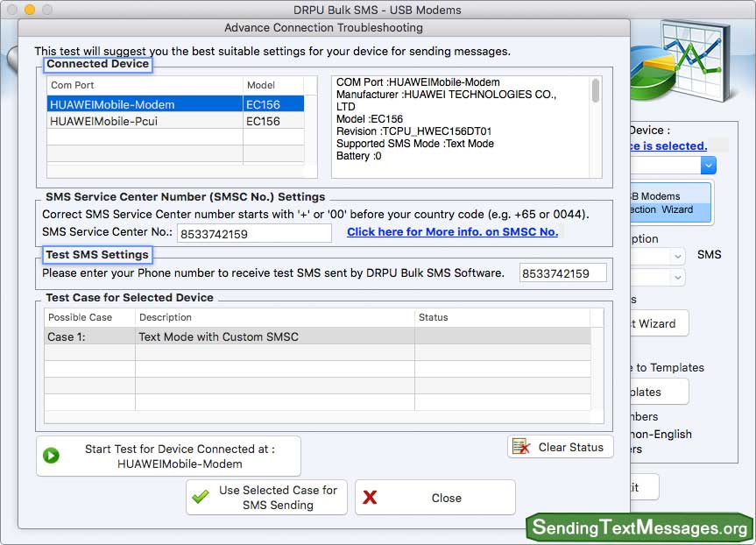Click the SMS Service Center No. input field
The height and width of the screenshot is (545, 756).
254,234
